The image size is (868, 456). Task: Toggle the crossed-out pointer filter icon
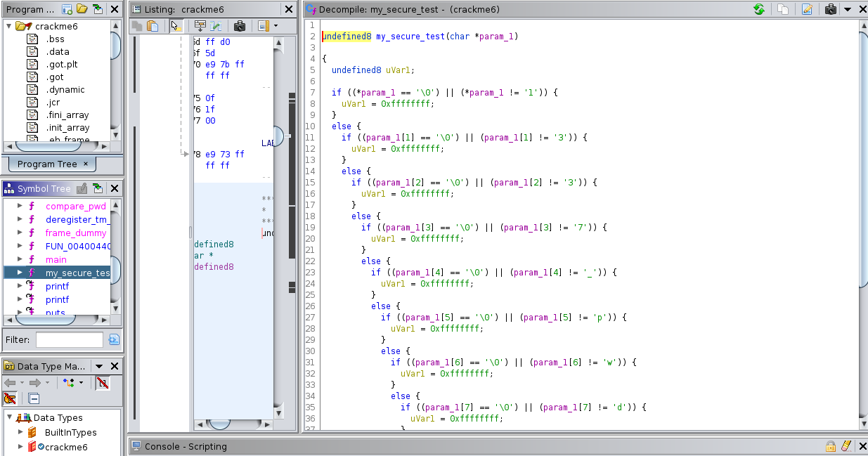(x=10, y=398)
